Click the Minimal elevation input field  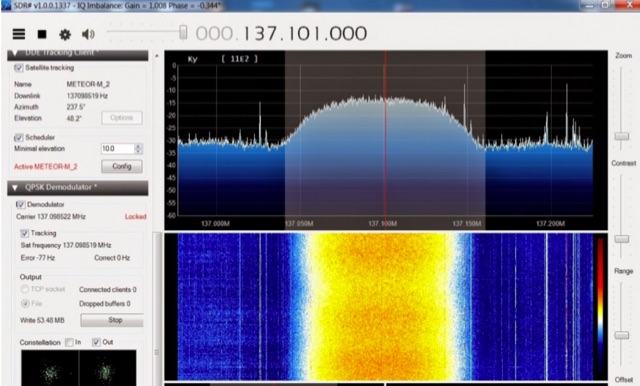tap(118, 149)
